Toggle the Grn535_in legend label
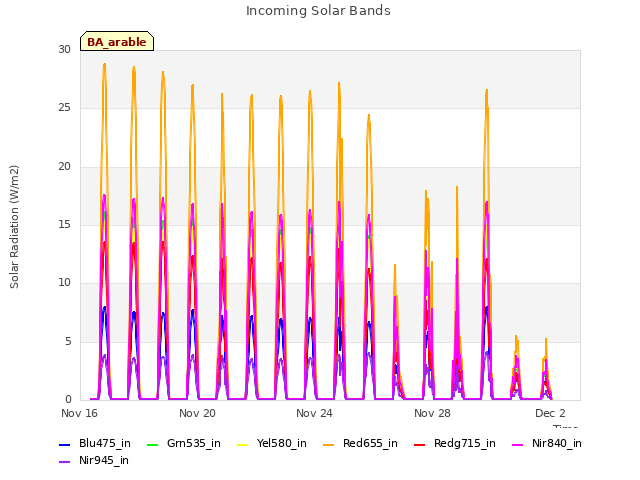This screenshot has height=480, width=640. [193, 443]
